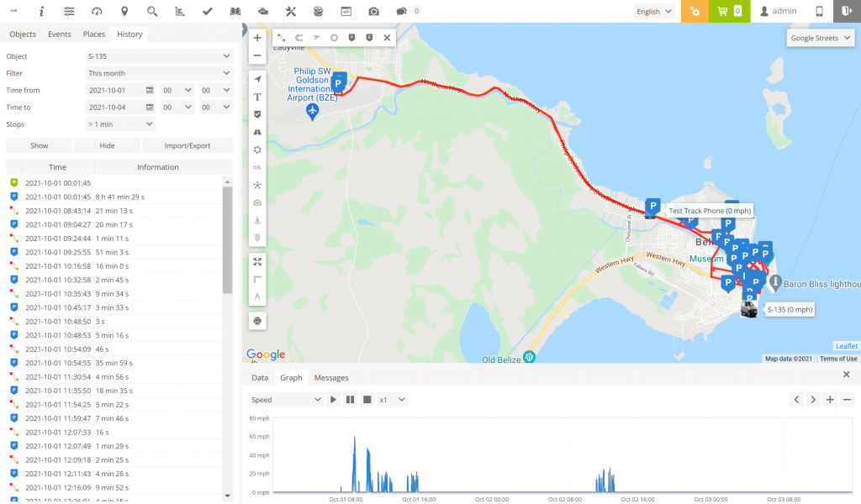Select the ruler measure tool

click(257, 279)
